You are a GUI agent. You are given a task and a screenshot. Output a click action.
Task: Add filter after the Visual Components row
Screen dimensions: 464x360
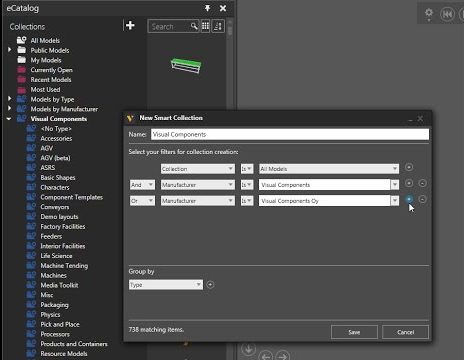pos(409,183)
